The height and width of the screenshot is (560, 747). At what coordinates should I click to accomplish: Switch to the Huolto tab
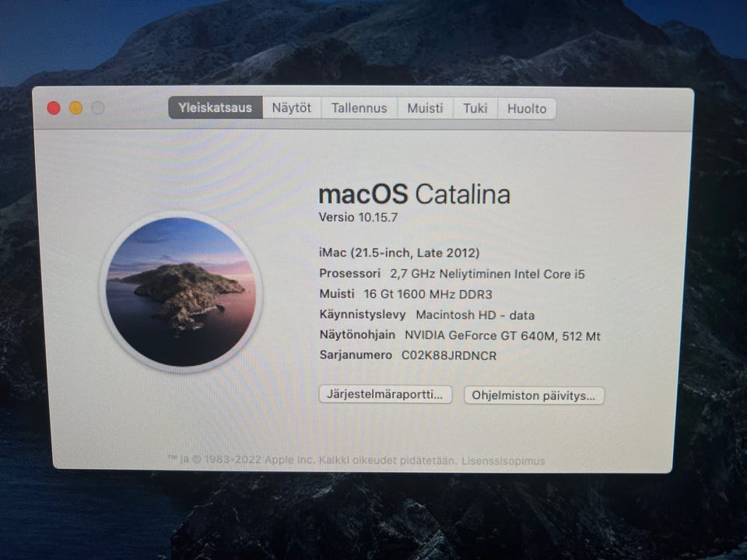point(527,109)
